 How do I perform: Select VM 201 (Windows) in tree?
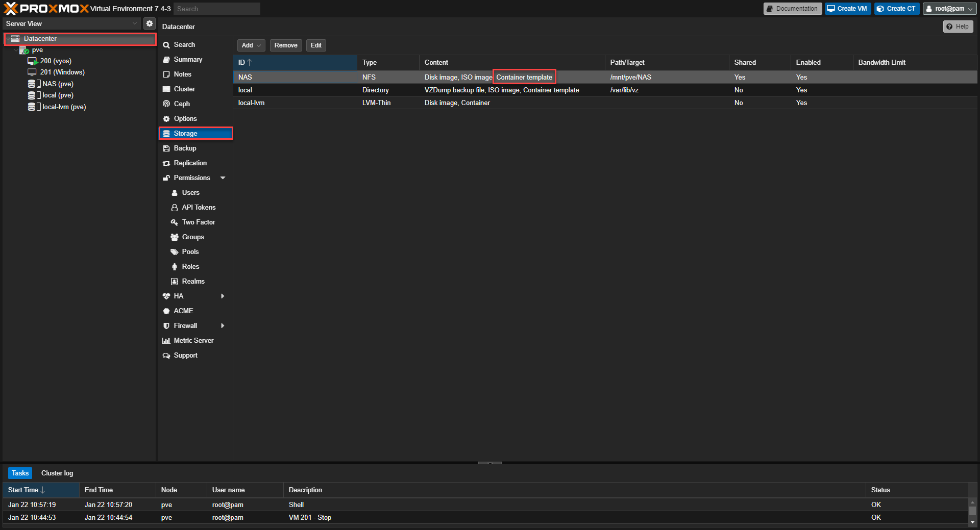62,72
